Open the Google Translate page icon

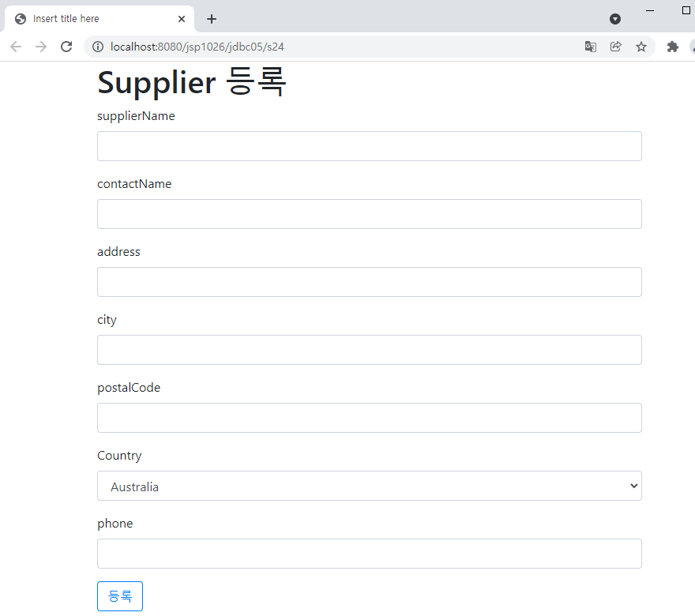pyautogui.click(x=591, y=47)
